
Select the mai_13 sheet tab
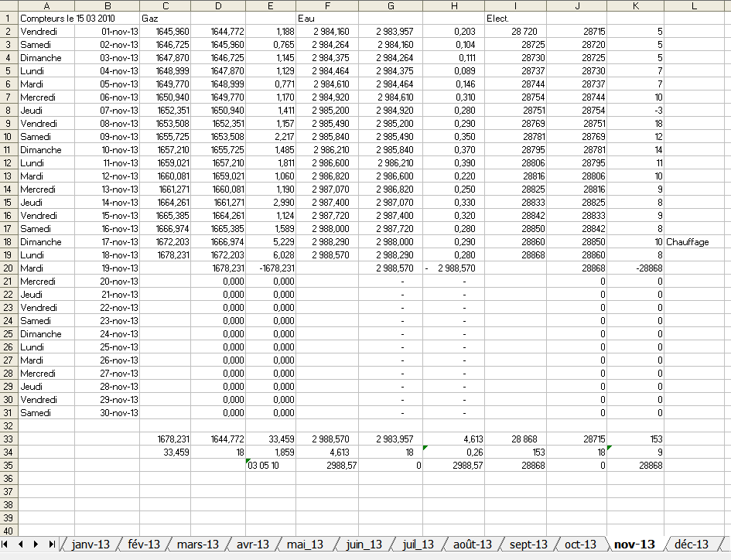(x=306, y=545)
